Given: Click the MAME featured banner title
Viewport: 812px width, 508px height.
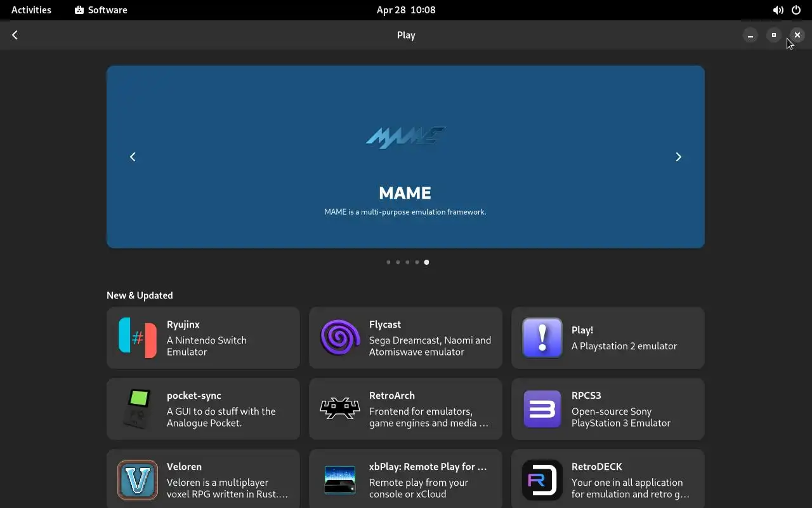Looking at the screenshot, I should coord(405,193).
